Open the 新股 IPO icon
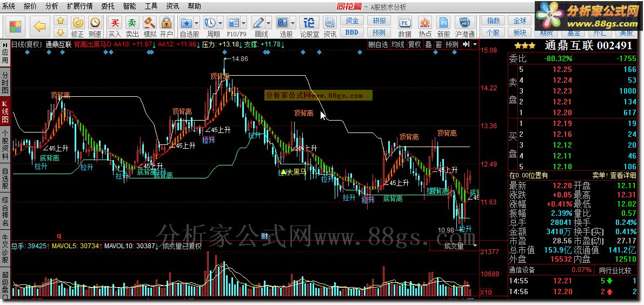The width and height of the screenshot is (644, 305). [444, 23]
